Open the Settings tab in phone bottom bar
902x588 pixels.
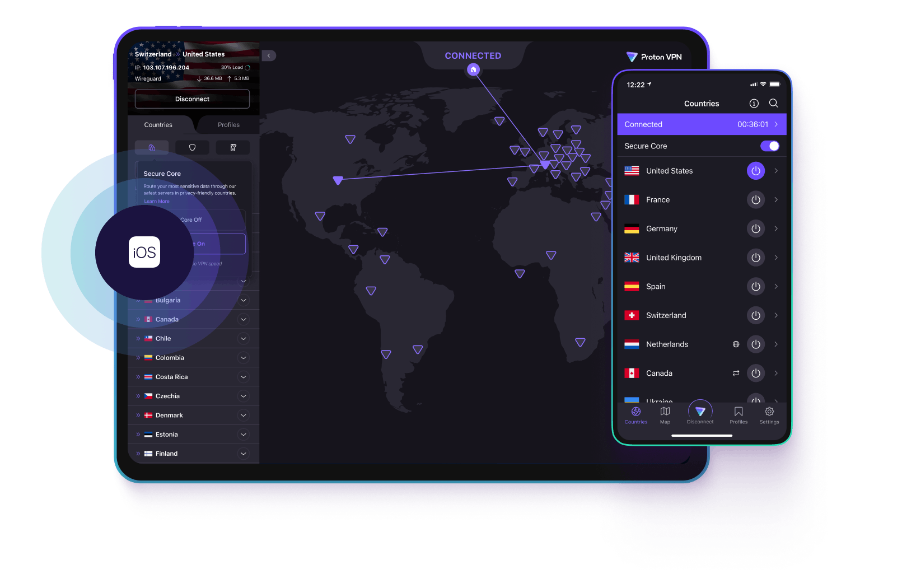click(769, 416)
